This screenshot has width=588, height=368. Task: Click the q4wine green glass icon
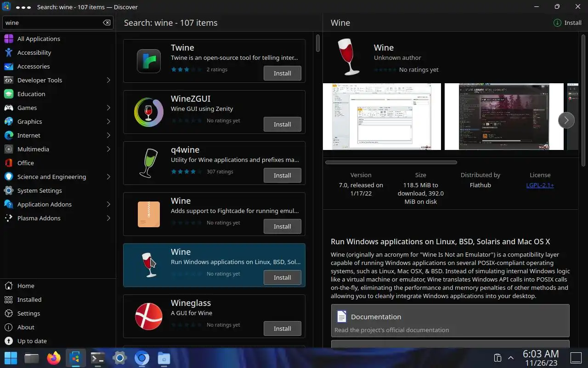[149, 163]
